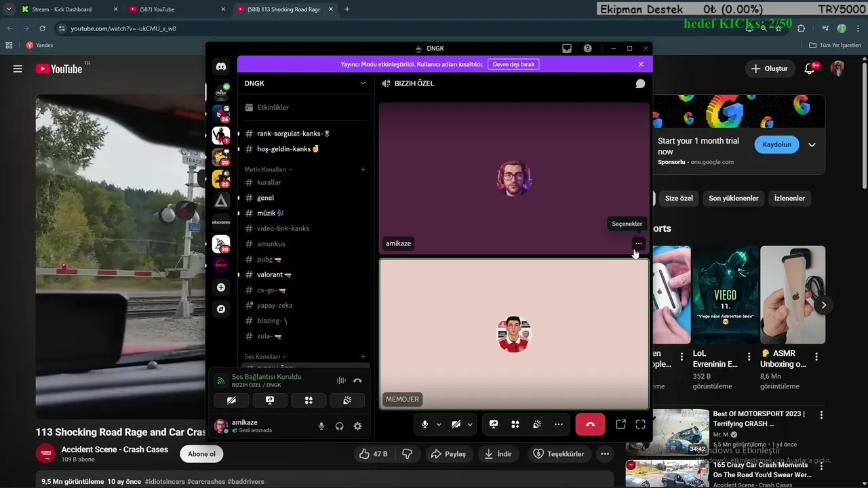This screenshot has height=488, width=868.
Task: Select Size özel filter chip
Action: (679, 199)
